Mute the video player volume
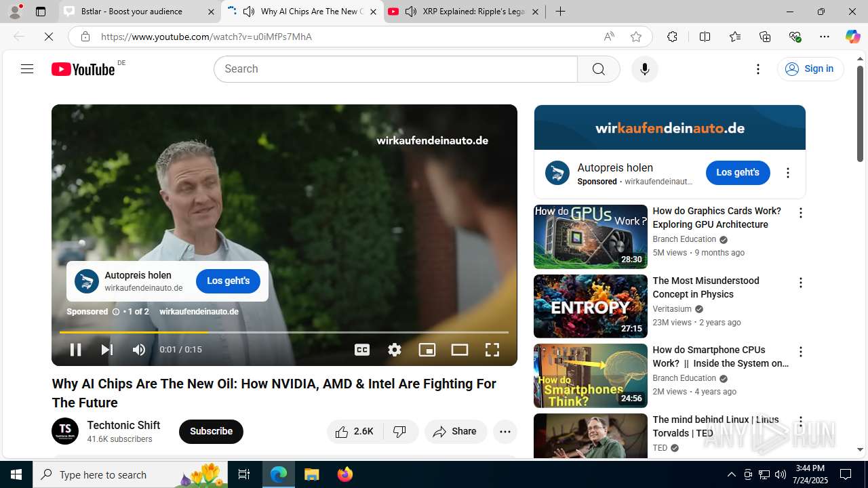868x488 pixels. (x=139, y=350)
